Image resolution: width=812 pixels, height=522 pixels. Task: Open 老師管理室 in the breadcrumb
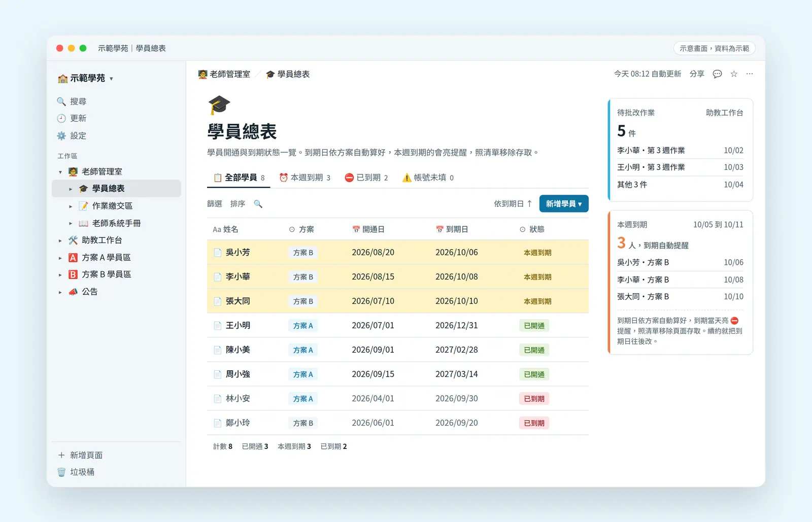point(224,75)
